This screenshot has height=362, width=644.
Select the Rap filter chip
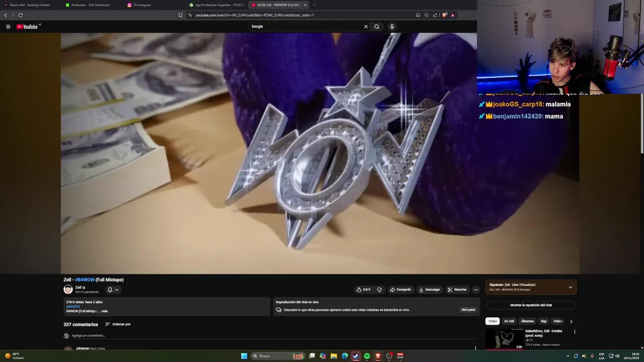(x=544, y=321)
